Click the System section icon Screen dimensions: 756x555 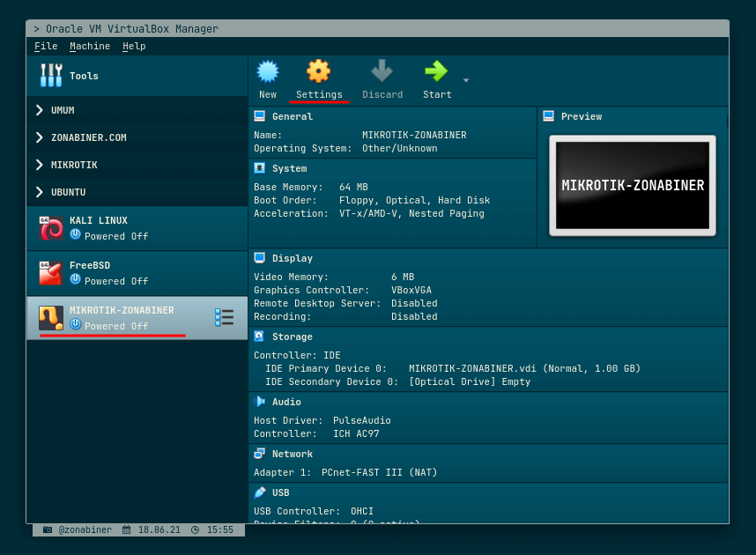pyautogui.click(x=259, y=168)
